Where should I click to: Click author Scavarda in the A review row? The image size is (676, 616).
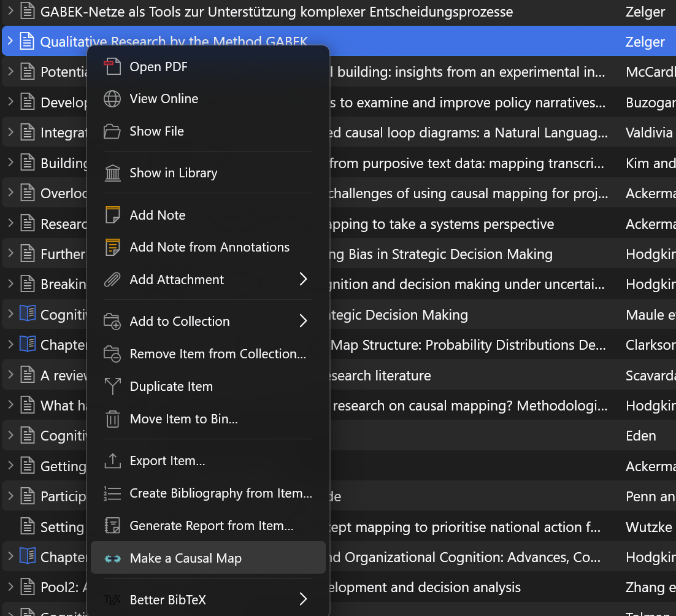651,375
